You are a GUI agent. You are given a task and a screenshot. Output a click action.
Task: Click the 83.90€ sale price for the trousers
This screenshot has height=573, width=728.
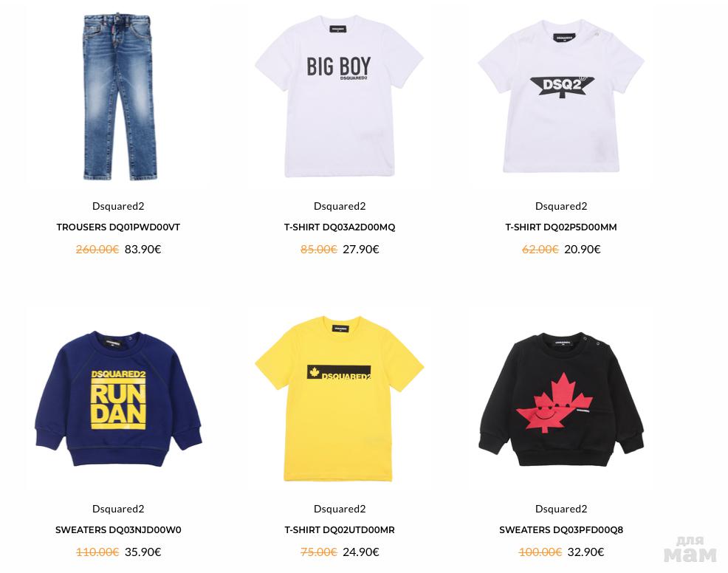pyautogui.click(x=143, y=250)
